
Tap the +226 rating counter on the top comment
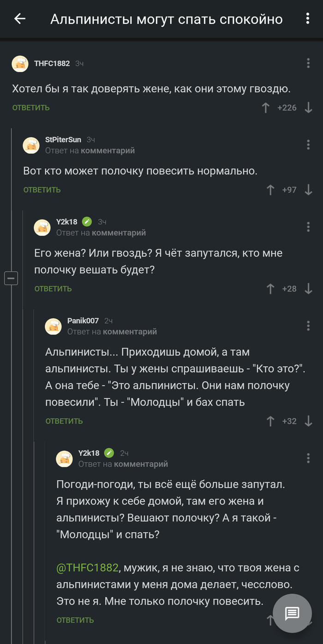pos(288,107)
